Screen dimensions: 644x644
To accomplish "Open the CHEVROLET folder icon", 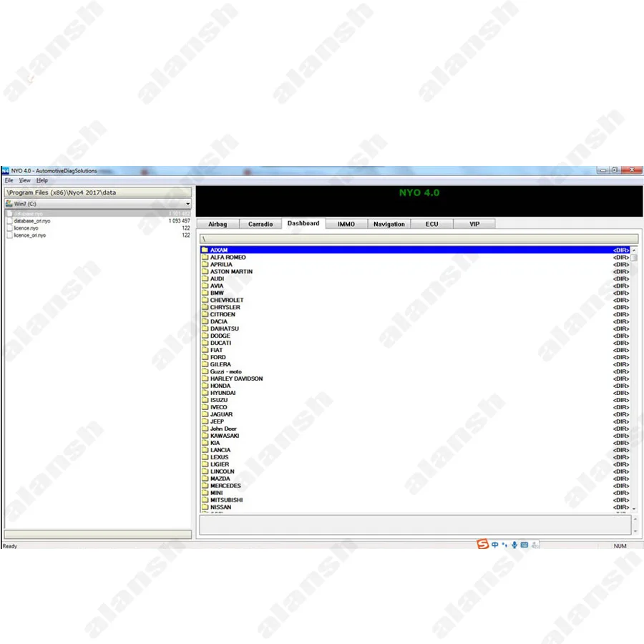I will [x=205, y=300].
